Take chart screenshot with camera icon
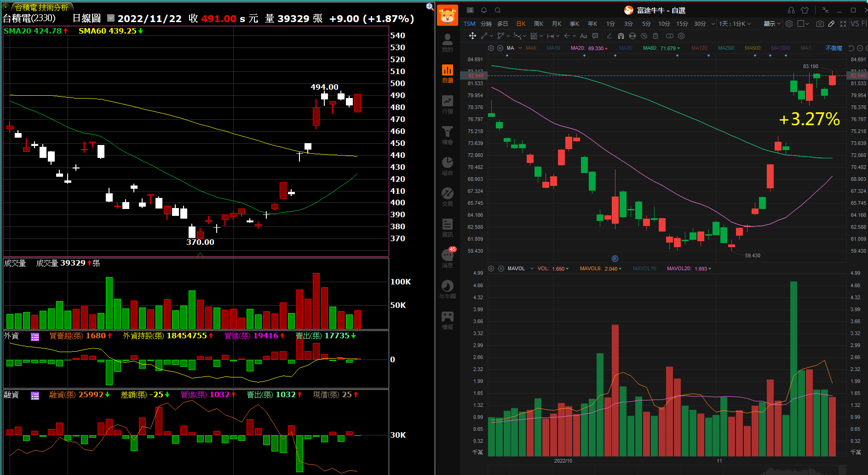This screenshot has height=475, width=868. [x=820, y=23]
